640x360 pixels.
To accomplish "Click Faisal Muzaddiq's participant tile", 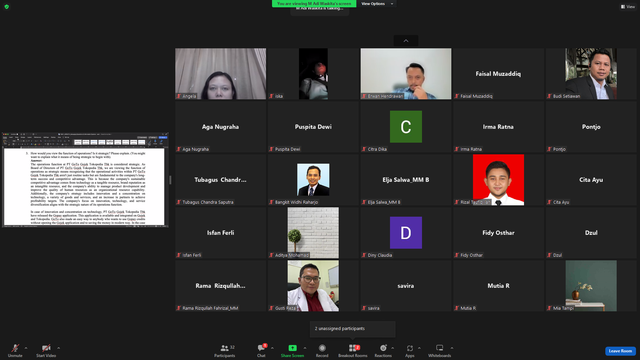I will 498,74.
